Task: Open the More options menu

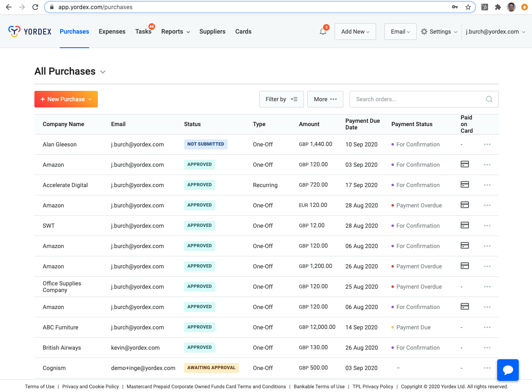Action: click(325, 99)
